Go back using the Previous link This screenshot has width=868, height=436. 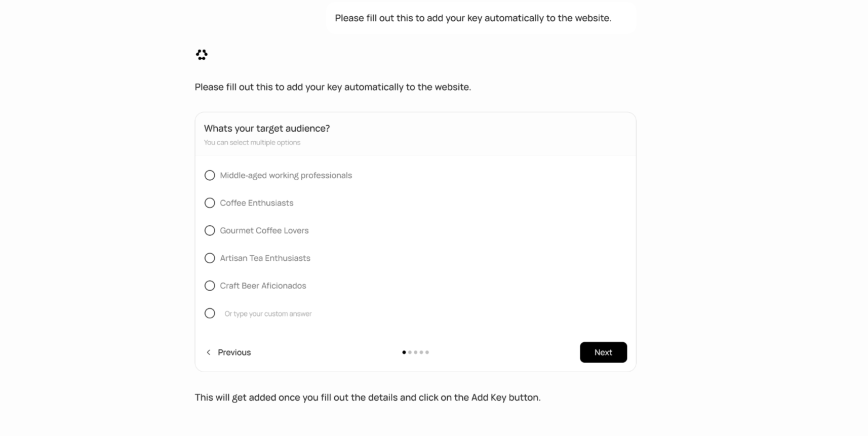click(233, 352)
